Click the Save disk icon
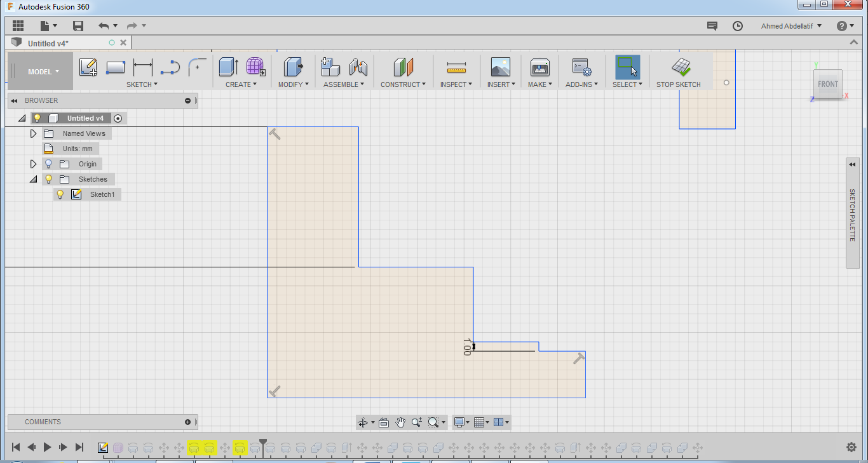868x463 pixels. coord(78,26)
